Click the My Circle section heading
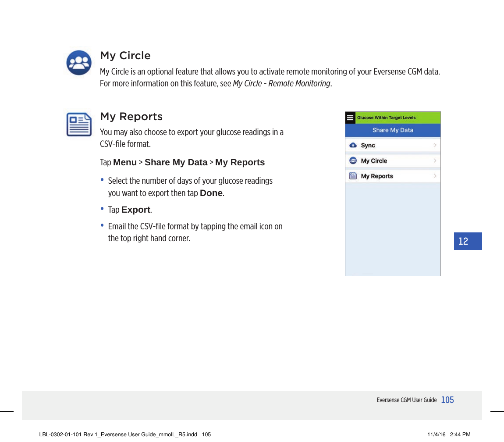Image resolution: width=504 pixels, height=442 pixels. [x=125, y=56]
